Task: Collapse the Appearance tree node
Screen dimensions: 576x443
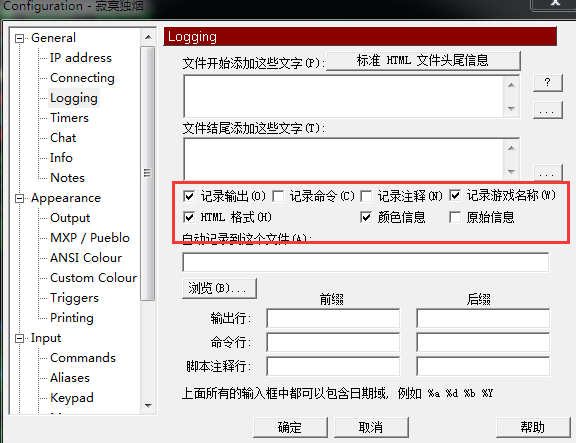Action: pos(19,198)
